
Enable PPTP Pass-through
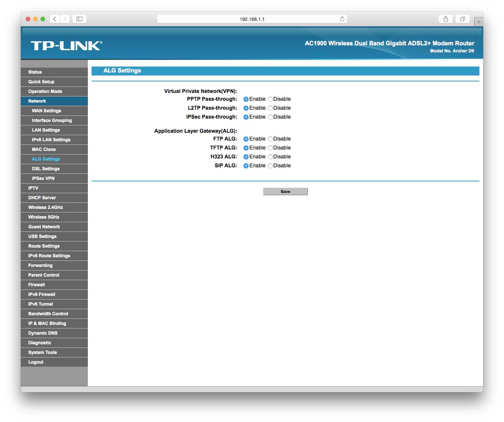(246, 99)
